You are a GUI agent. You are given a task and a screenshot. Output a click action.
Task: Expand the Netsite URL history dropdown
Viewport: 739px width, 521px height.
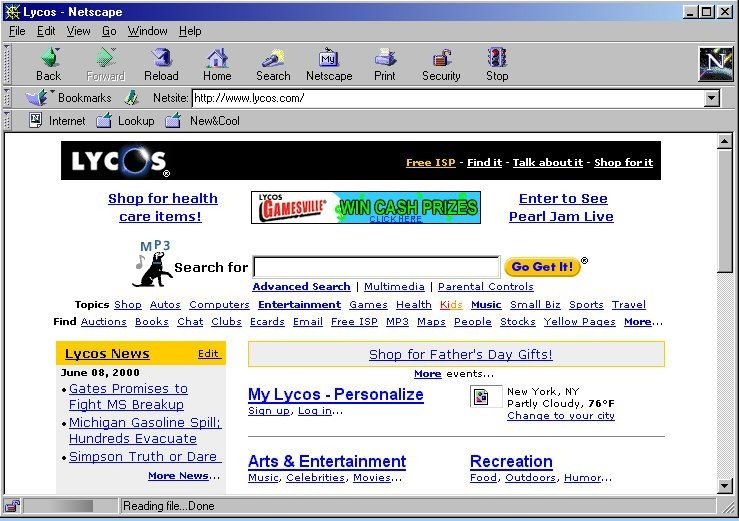(x=711, y=99)
